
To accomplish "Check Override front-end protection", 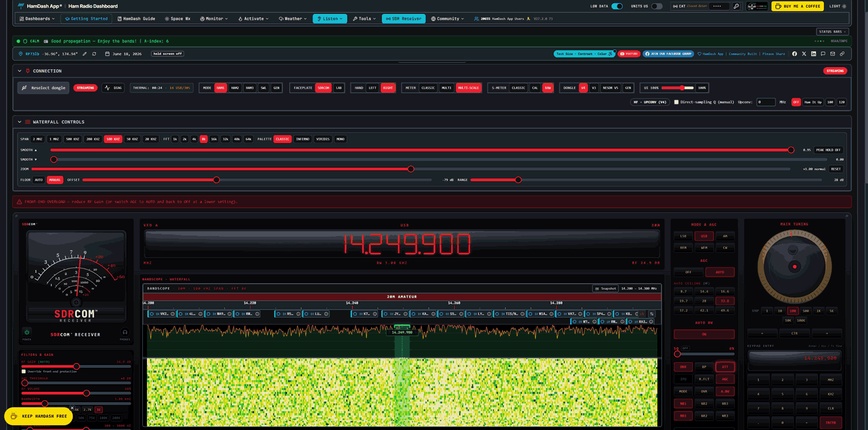I will tap(24, 372).
